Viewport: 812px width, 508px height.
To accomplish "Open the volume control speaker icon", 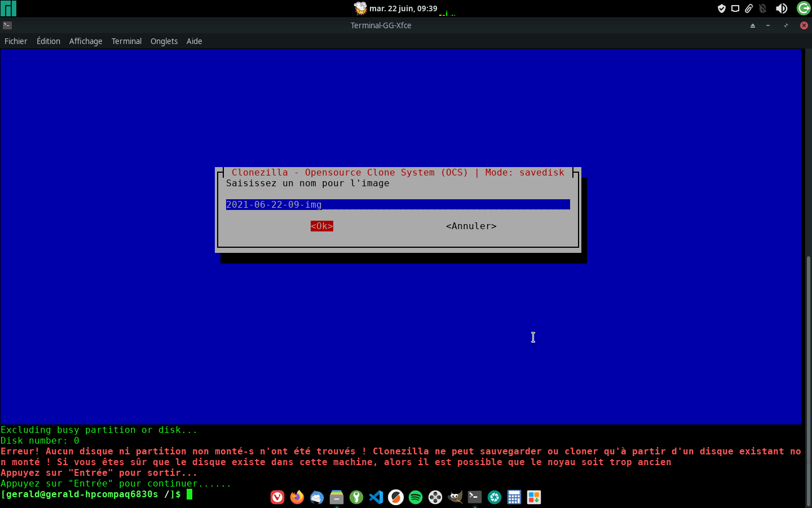I will point(782,8).
